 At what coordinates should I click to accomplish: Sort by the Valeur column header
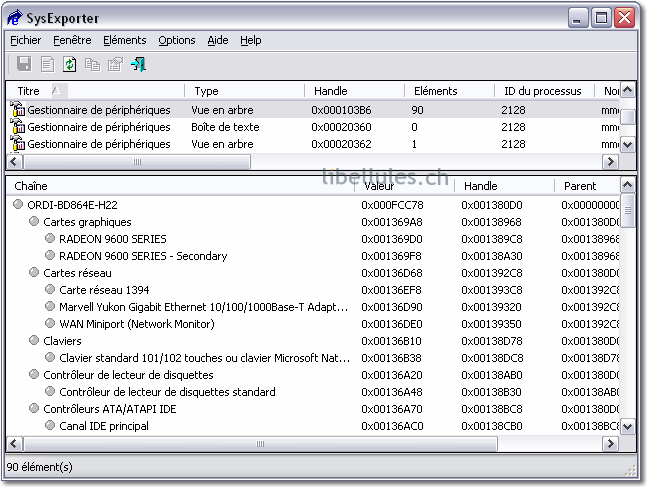pos(404,186)
